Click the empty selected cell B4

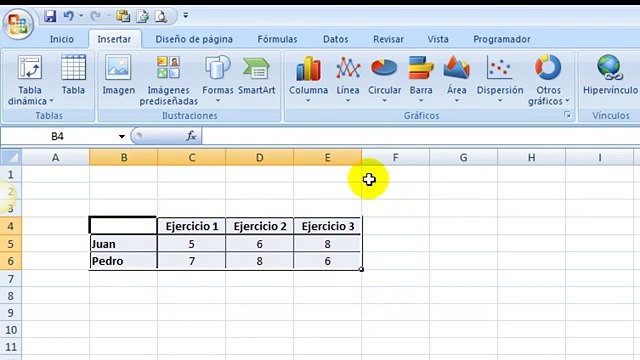pyautogui.click(x=123, y=226)
